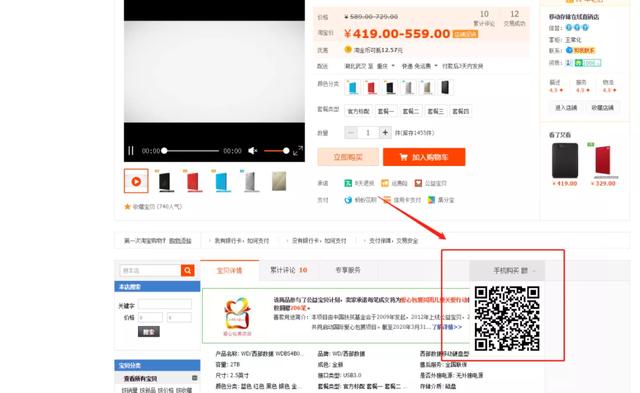Screen dimensions: 640x393
Task: Select the 套餐三 package option
Action: tap(436, 111)
